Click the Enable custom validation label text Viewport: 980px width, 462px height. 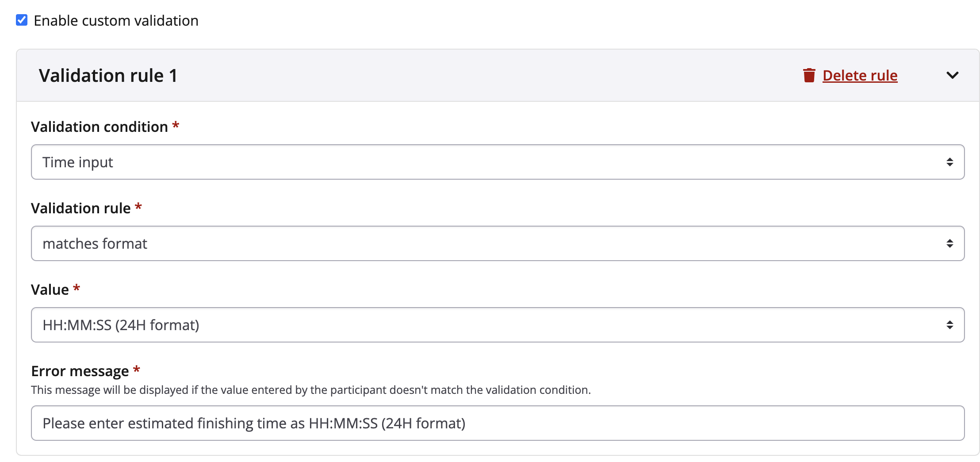116,21
